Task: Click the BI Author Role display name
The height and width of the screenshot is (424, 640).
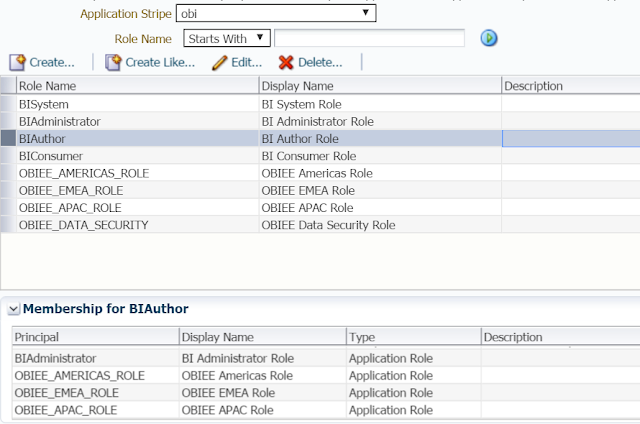Action: [300, 139]
